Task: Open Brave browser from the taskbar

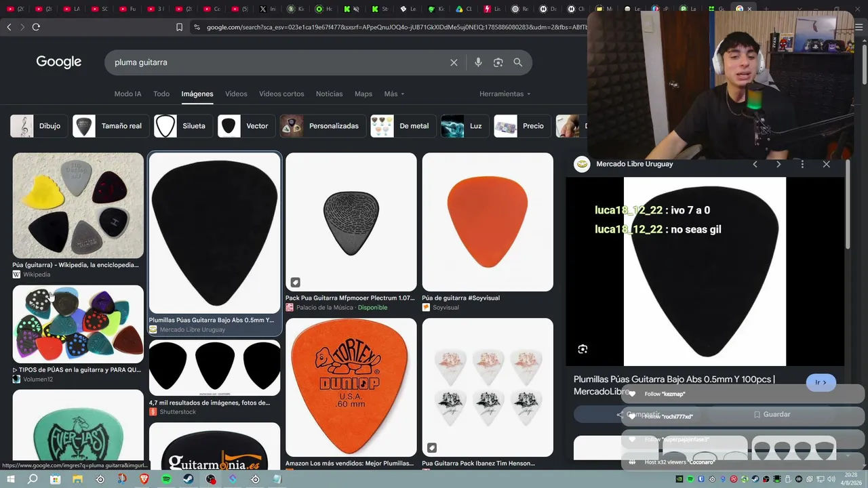Action: pos(144,479)
